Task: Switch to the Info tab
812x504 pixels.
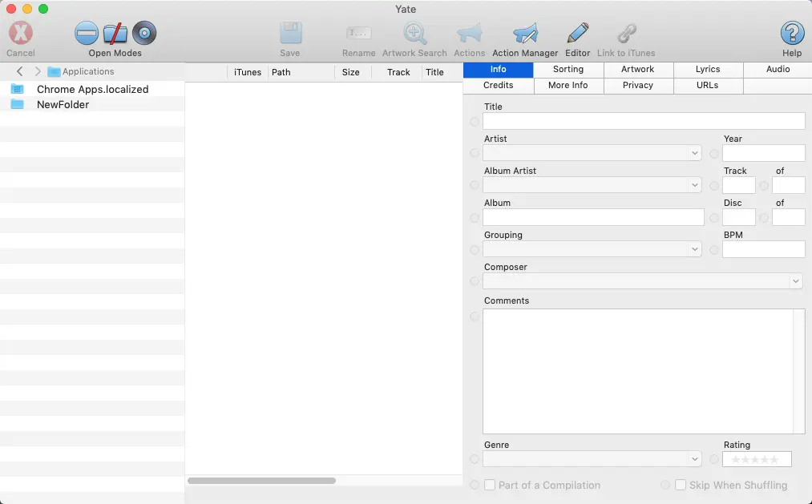Action: (498, 70)
